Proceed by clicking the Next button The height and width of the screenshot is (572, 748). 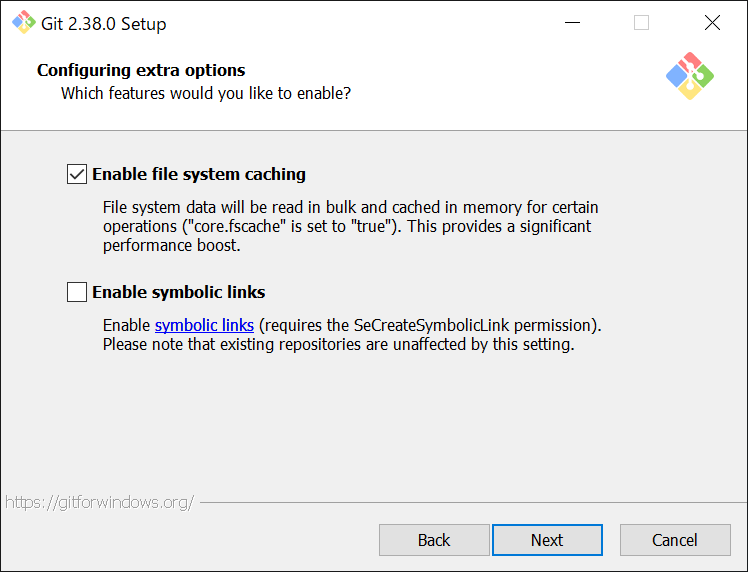coord(547,540)
